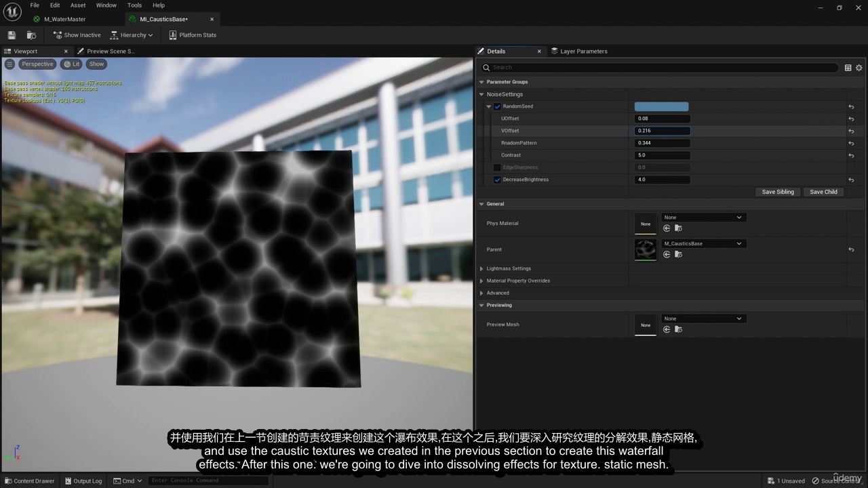Use selected asset icon for Phys Material
868x488 pixels.
(667, 228)
